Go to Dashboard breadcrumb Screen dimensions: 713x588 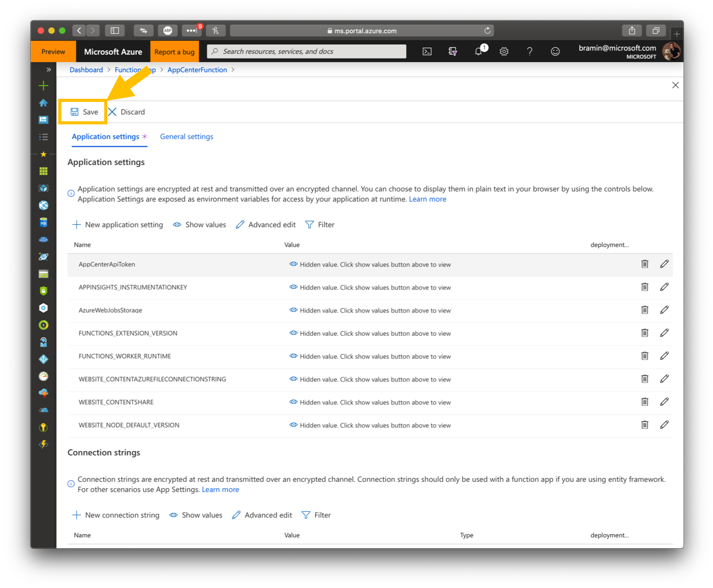coord(86,70)
